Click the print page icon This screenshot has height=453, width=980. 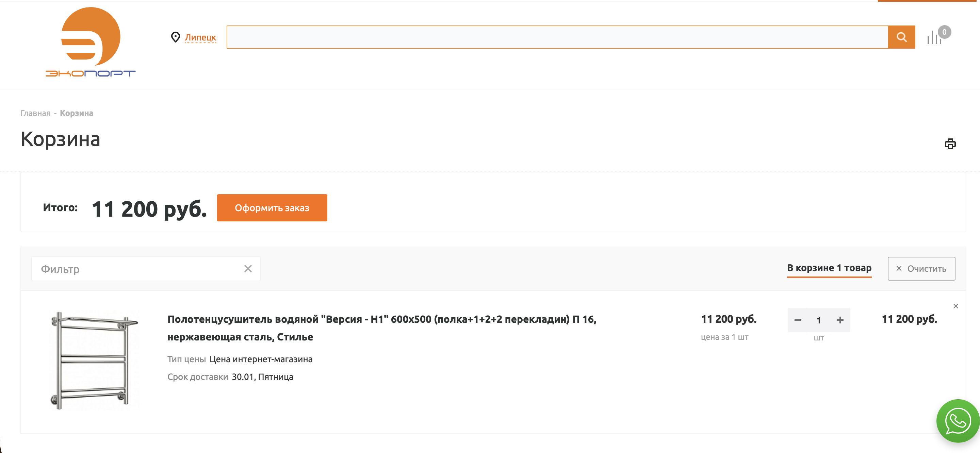click(x=950, y=144)
